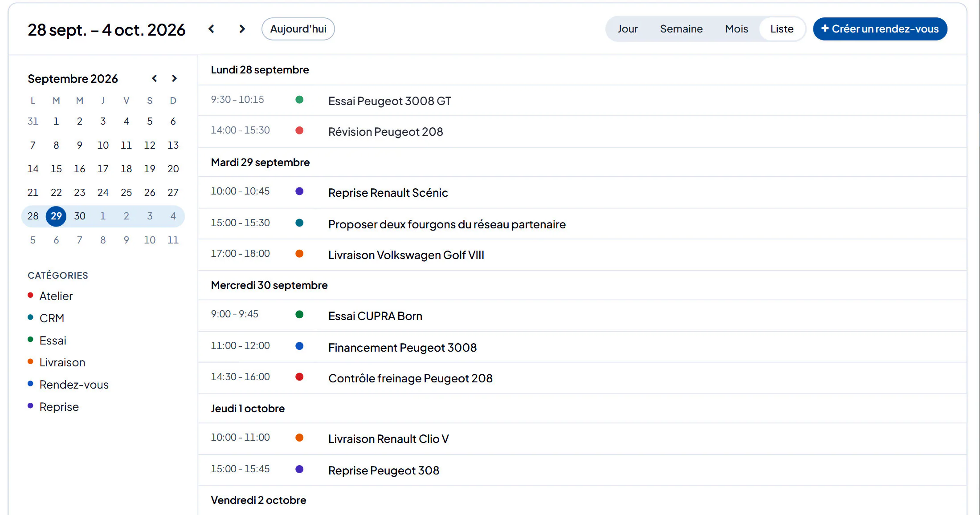Image resolution: width=980 pixels, height=515 pixels.
Task: Switch to Semaine view
Action: [681, 29]
